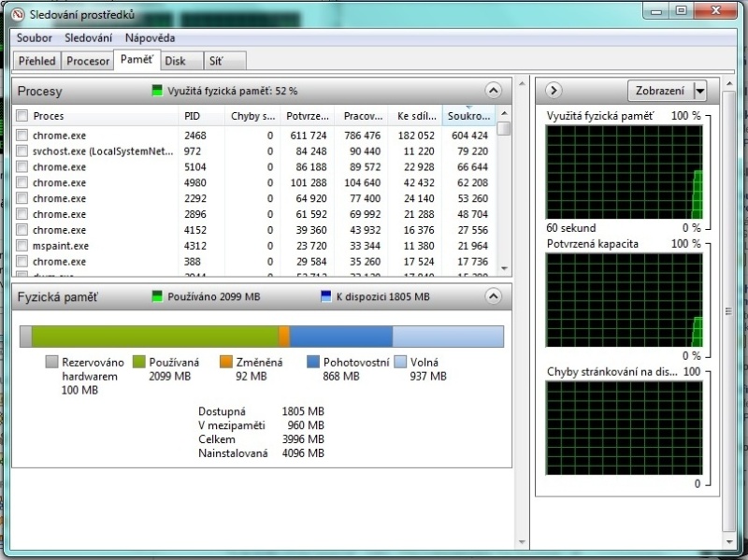The height and width of the screenshot is (560, 748).
Task: Click the Chyby stránkování graph
Action: pyautogui.click(x=624, y=428)
